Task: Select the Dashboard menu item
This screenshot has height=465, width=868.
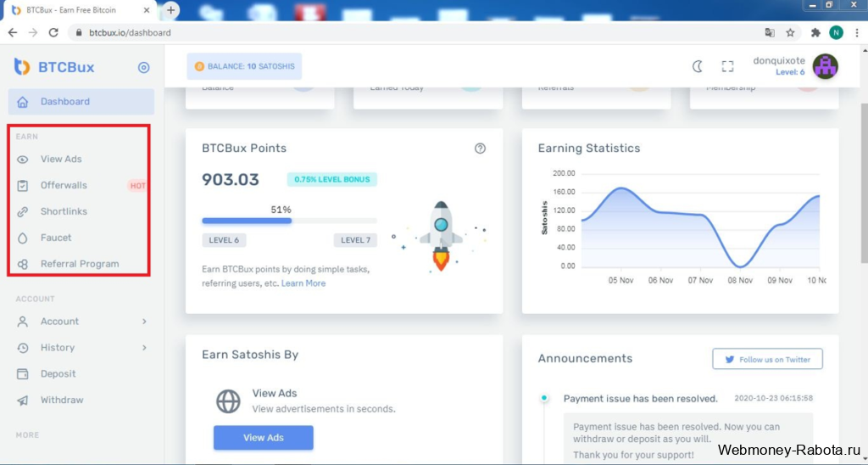Action: (x=81, y=102)
